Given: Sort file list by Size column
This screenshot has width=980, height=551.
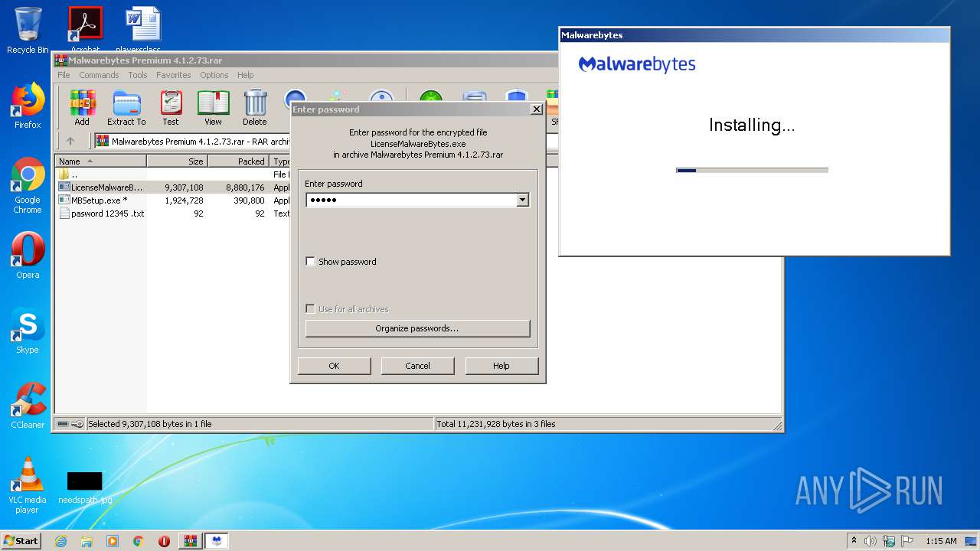Looking at the screenshot, I should point(177,161).
